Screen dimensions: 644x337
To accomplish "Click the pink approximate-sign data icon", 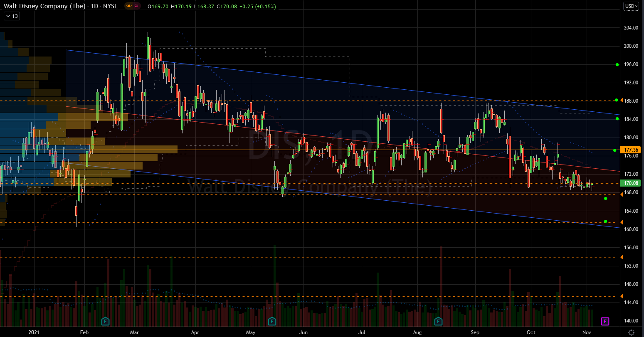I will pyautogui.click(x=137, y=6).
